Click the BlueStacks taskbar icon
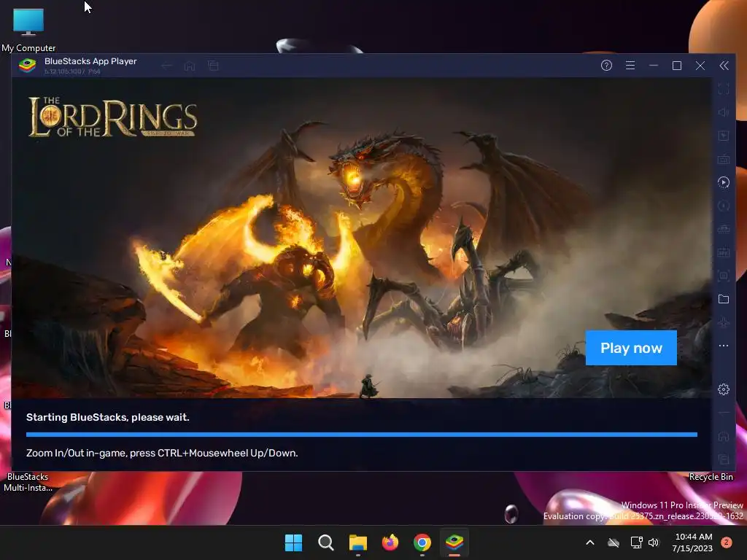Image resolution: width=747 pixels, height=560 pixels. pos(454,542)
